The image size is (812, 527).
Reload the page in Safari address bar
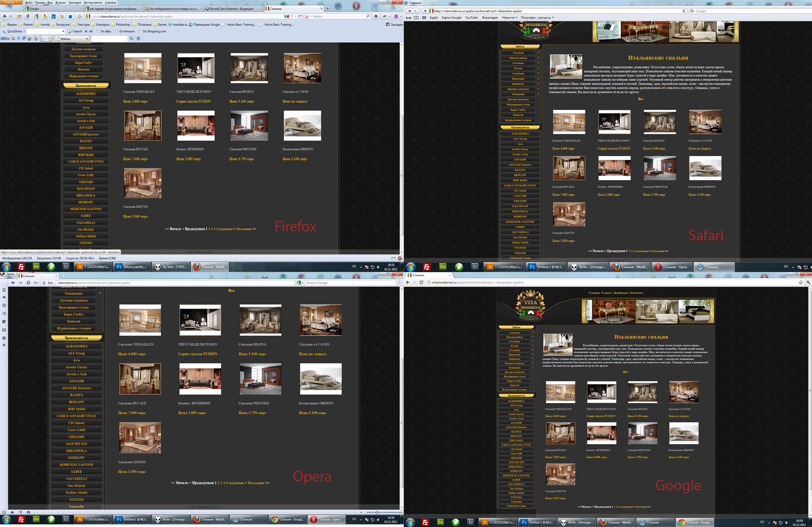coord(684,11)
